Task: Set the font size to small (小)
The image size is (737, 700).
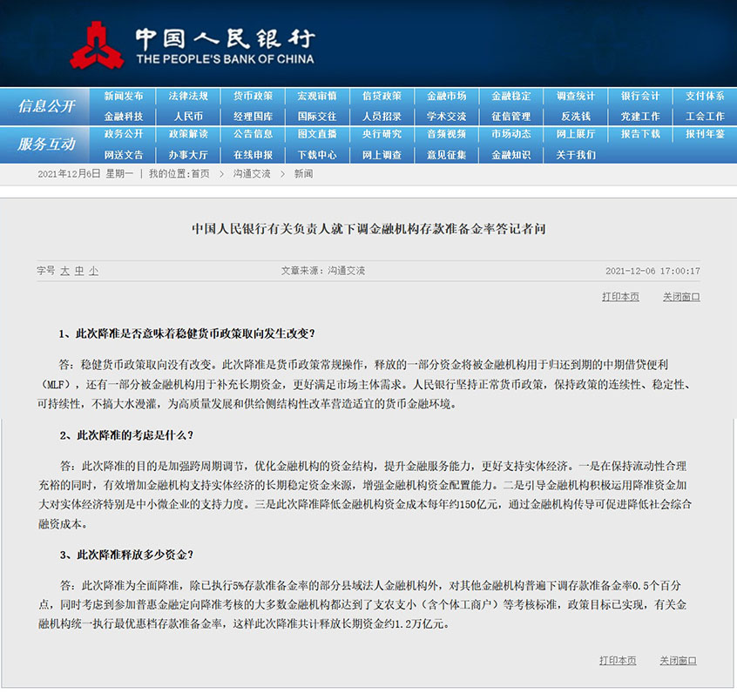Action: [92, 271]
